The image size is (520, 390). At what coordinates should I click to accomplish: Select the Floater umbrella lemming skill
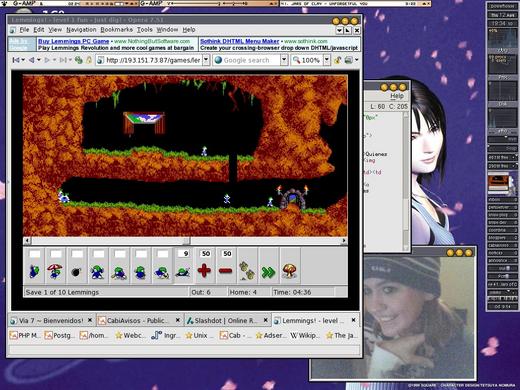point(55,266)
